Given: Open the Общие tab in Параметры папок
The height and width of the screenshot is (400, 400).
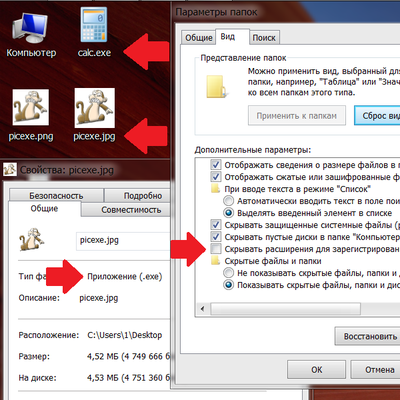Looking at the screenshot, I should tap(199, 38).
